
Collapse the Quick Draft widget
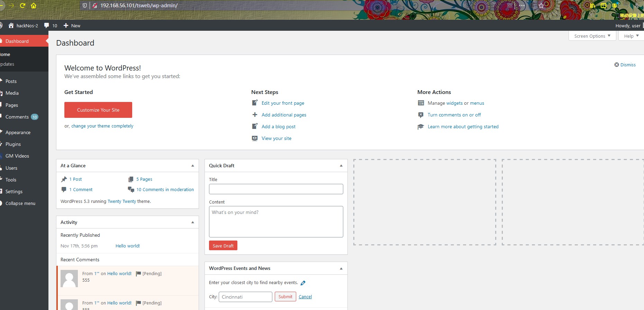[341, 166]
